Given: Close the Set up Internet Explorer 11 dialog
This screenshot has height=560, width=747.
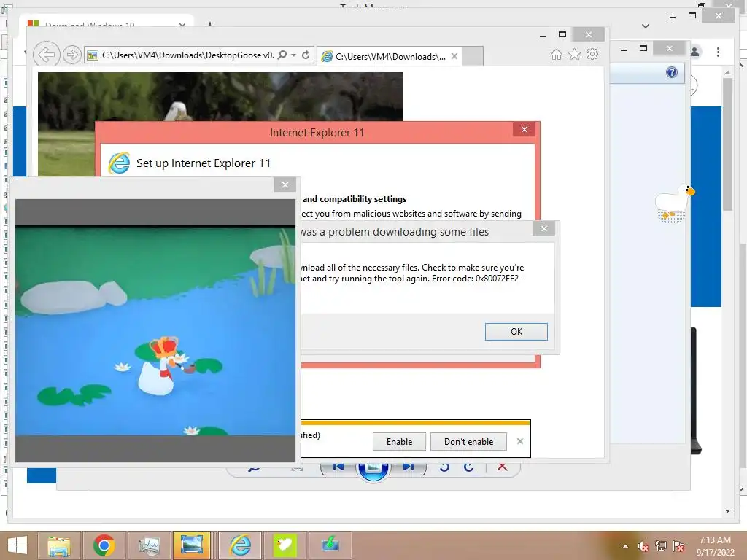Looking at the screenshot, I should pyautogui.click(x=524, y=130).
